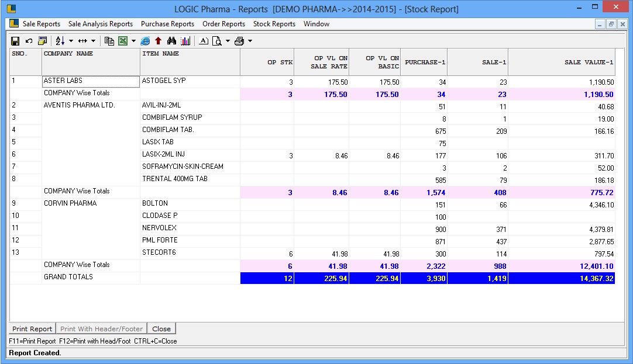
Task: Open the Purchase Reports menu
Action: [x=167, y=24]
